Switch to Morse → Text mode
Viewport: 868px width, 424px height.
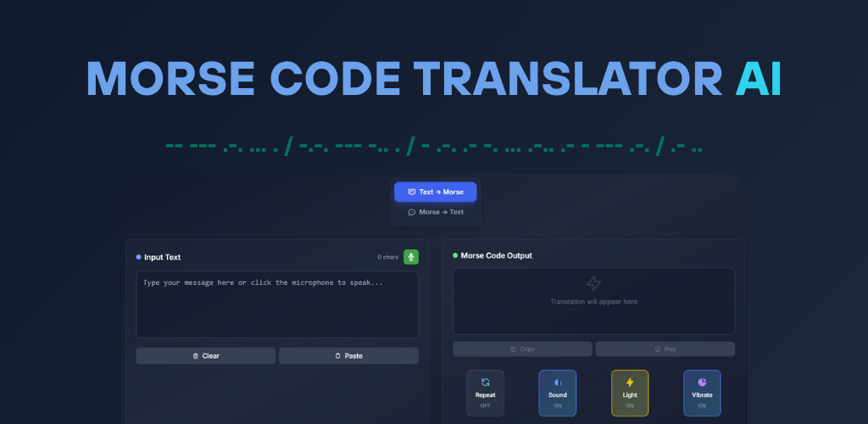click(435, 212)
